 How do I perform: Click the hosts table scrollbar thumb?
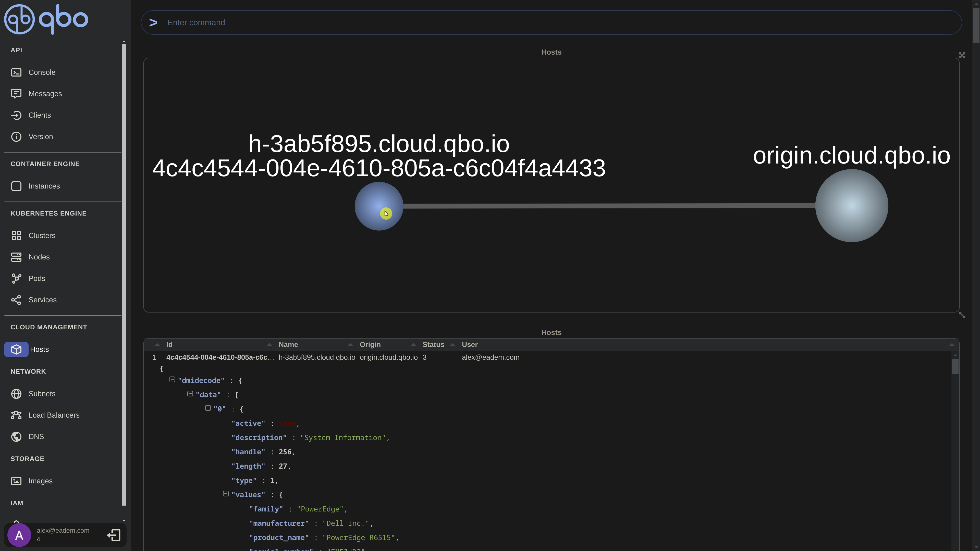[955, 366]
